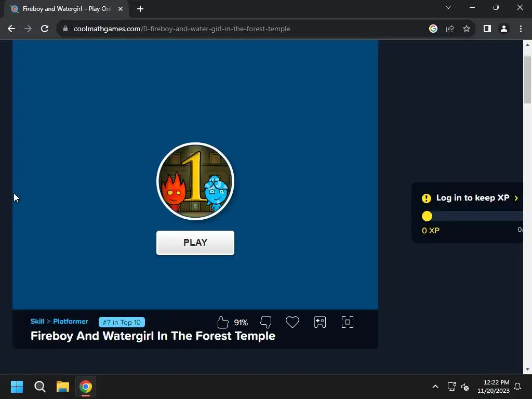The height and width of the screenshot is (399, 532).
Task: View site information lock icon
Action: click(65, 29)
